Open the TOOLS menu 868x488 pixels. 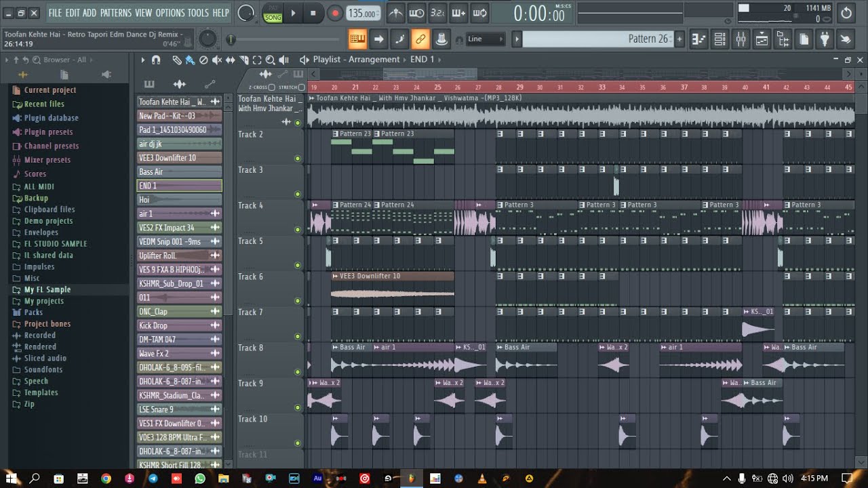(x=198, y=13)
